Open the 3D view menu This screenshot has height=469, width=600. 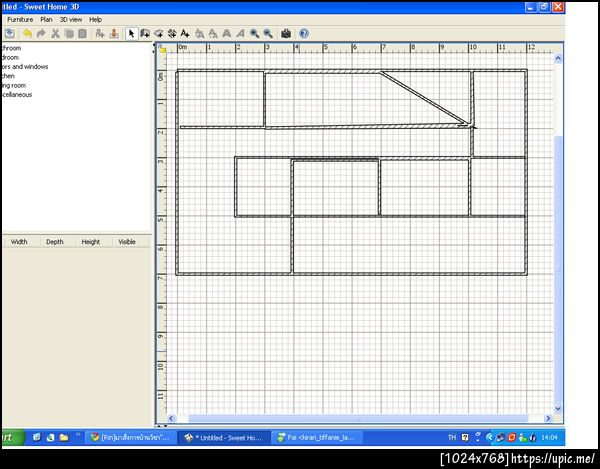pyautogui.click(x=71, y=20)
